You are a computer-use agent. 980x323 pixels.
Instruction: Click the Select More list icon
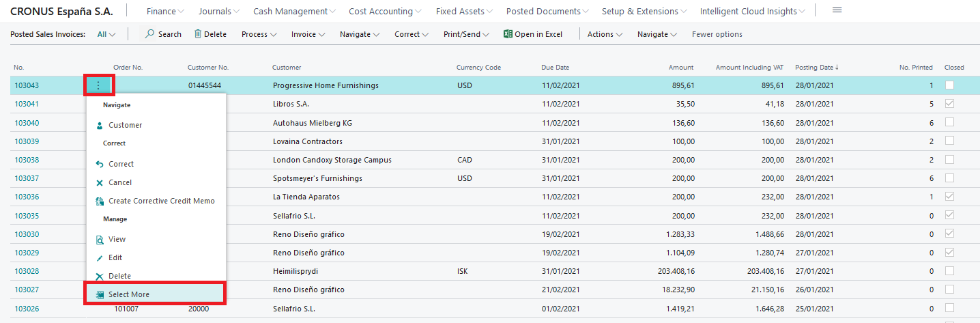pos(100,294)
